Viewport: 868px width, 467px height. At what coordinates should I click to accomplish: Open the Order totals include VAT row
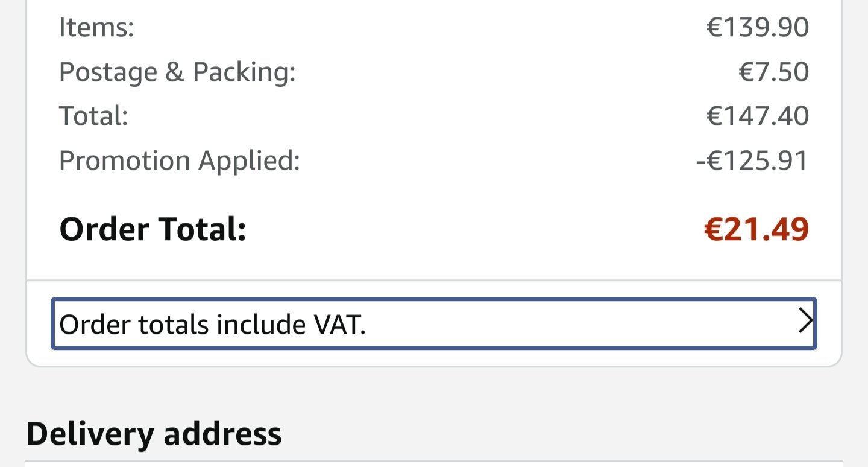click(434, 323)
